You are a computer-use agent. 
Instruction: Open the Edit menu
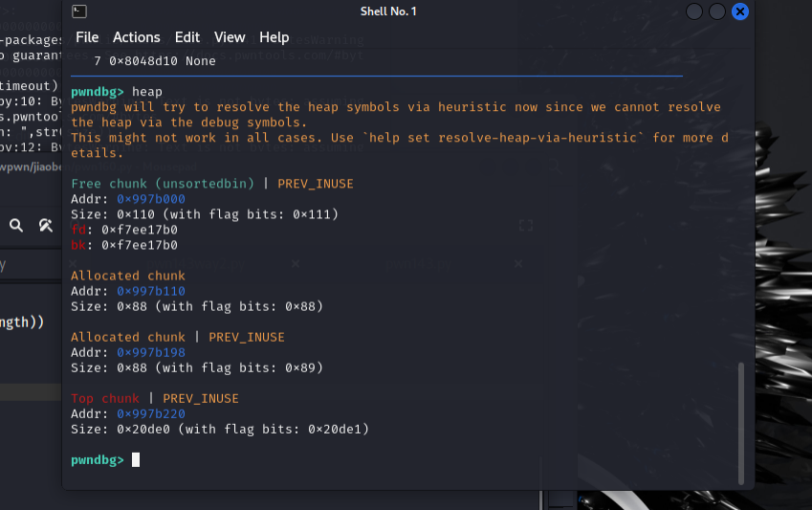(187, 37)
